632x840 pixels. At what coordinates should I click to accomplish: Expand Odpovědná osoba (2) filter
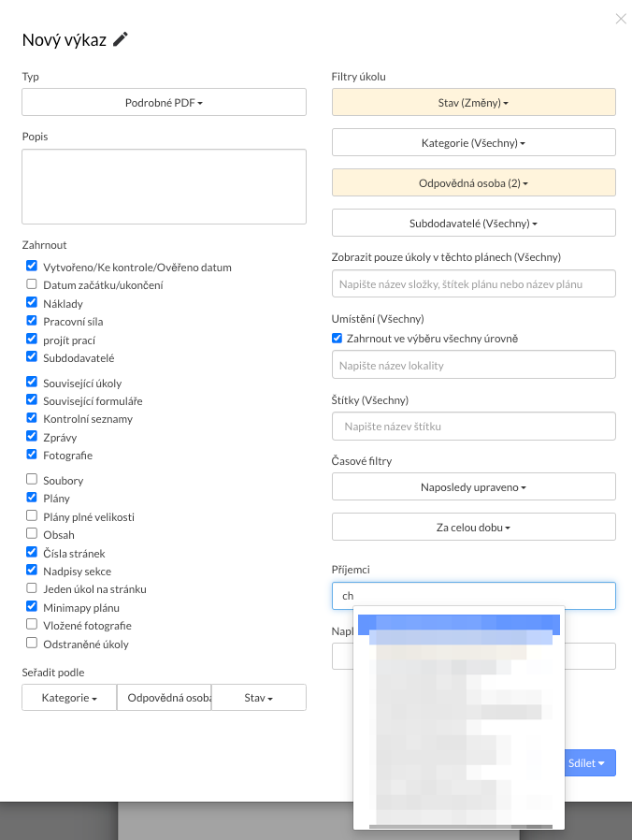[x=474, y=183]
